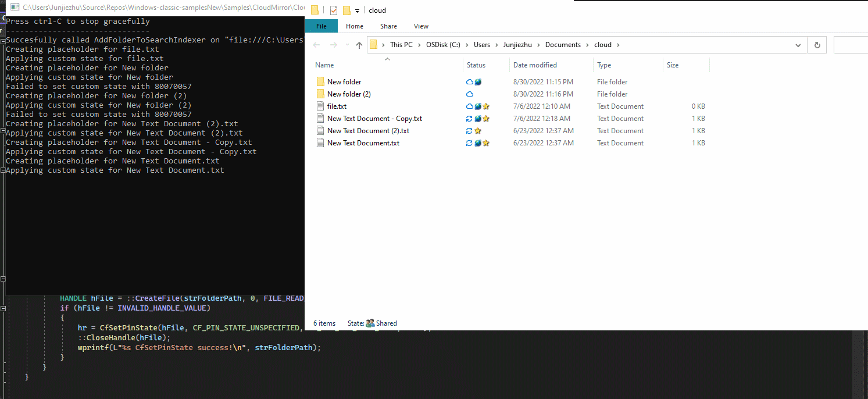The width and height of the screenshot is (868, 399).
Task: Click the sync pending icon next to New Text Document - Copy.txt
Action: 469,118
